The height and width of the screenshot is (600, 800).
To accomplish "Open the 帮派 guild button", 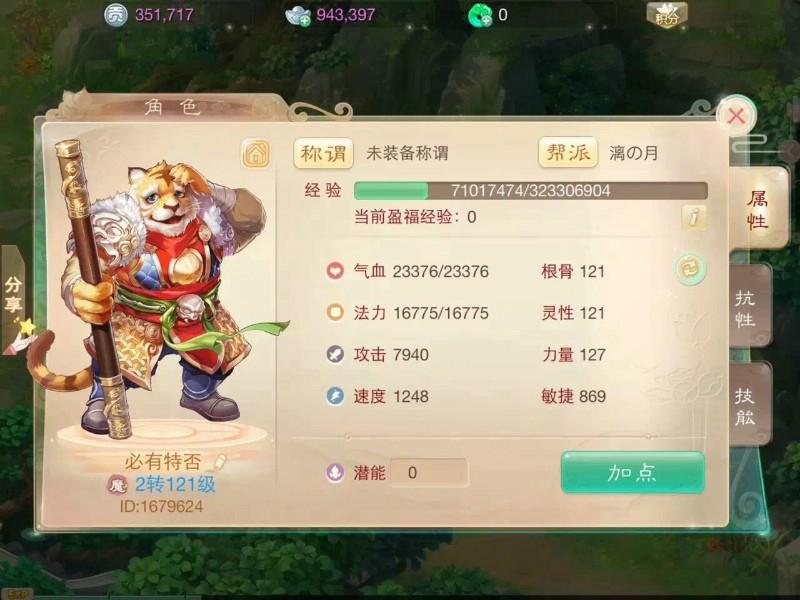I will click(568, 152).
